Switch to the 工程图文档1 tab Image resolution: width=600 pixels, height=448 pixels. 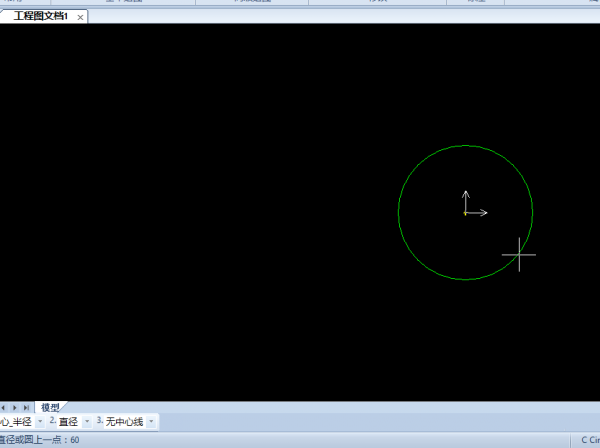tap(40, 17)
